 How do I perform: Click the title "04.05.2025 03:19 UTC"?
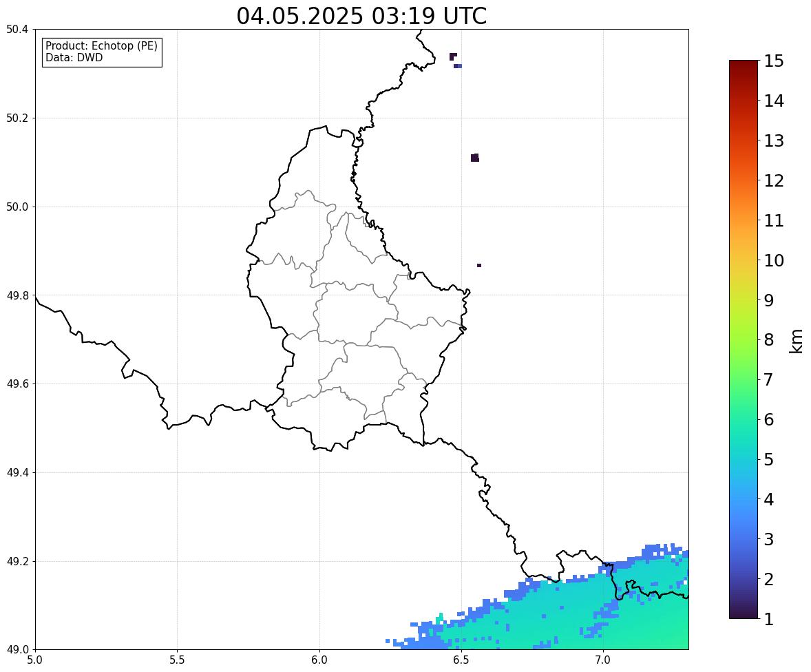tap(361, 16)
